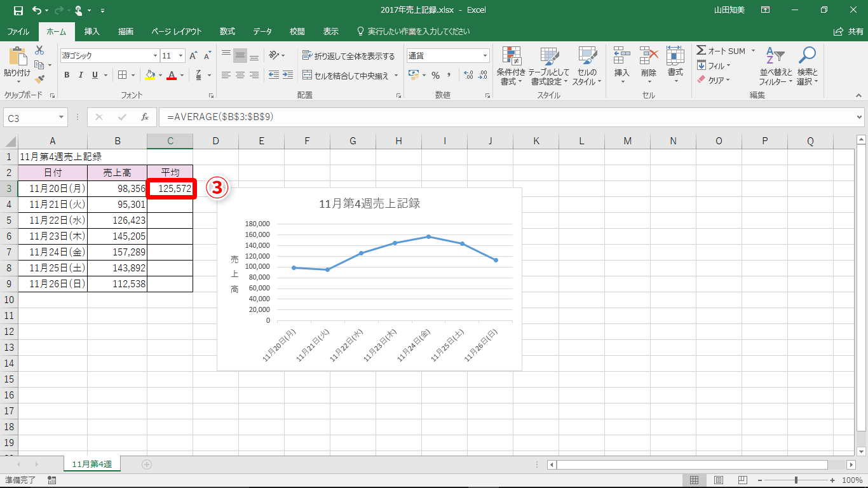Toggle Underline formatting
The image size is (868, 488).
tap(95, 75)
